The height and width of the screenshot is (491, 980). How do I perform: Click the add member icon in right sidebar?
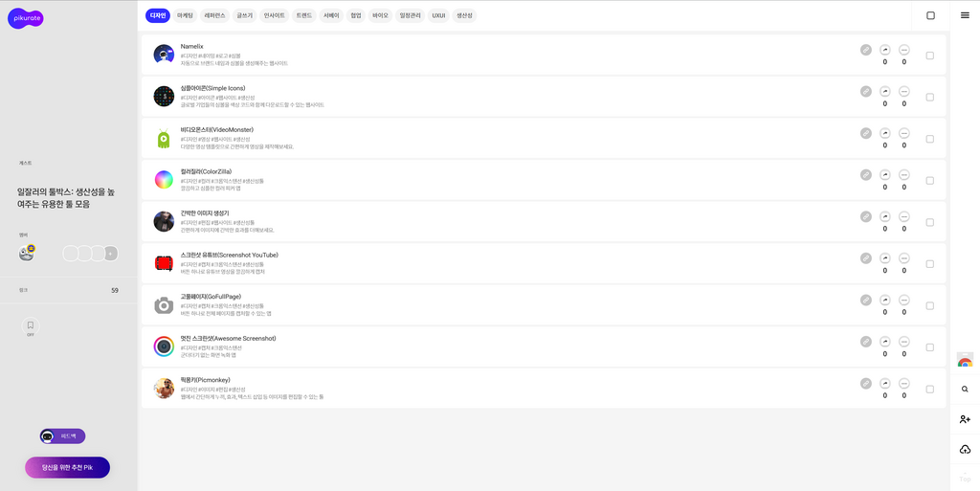pyautogui.click(x=965, y=419)
